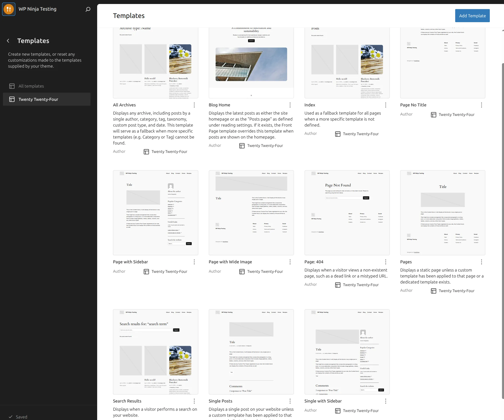Click the back chevron beside Templates
The image size is (504, 420).
pyautogui.click(x=8, y=41)
